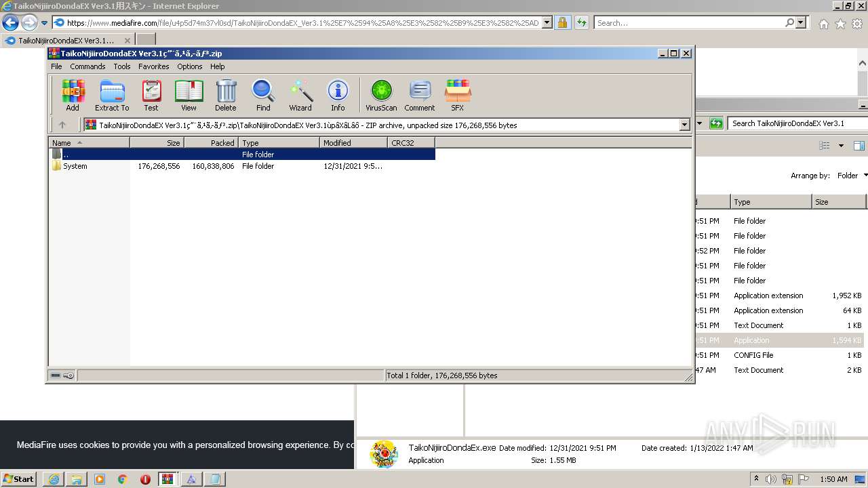Screen dimensions: 868x488
Task: Expand the Explorer address history arrow
Action: (x=701, y=123)
